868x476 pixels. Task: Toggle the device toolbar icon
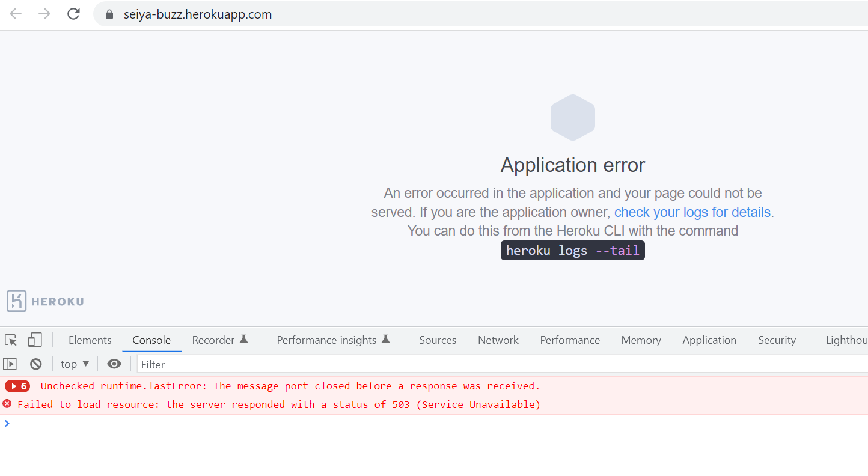point(35,340)
